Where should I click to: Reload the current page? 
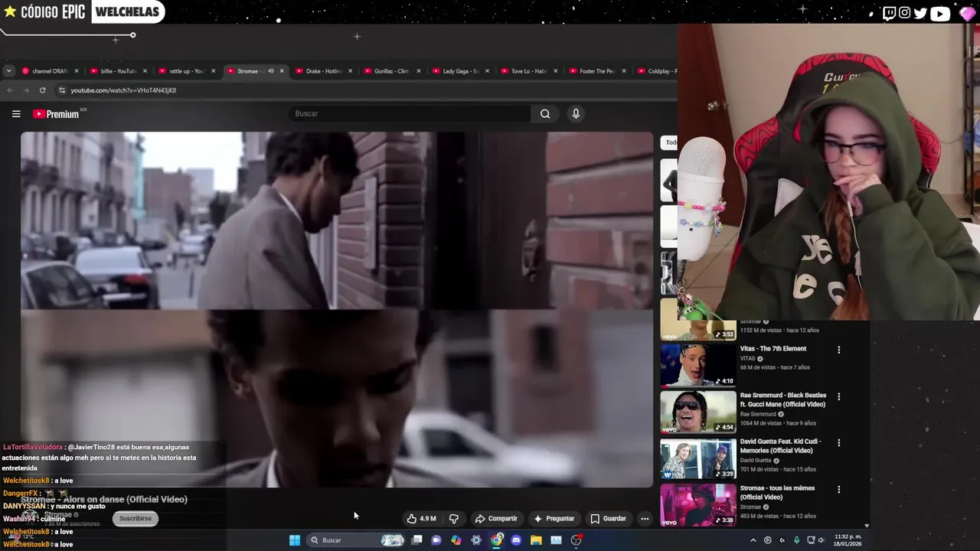(x=43, y=90)
